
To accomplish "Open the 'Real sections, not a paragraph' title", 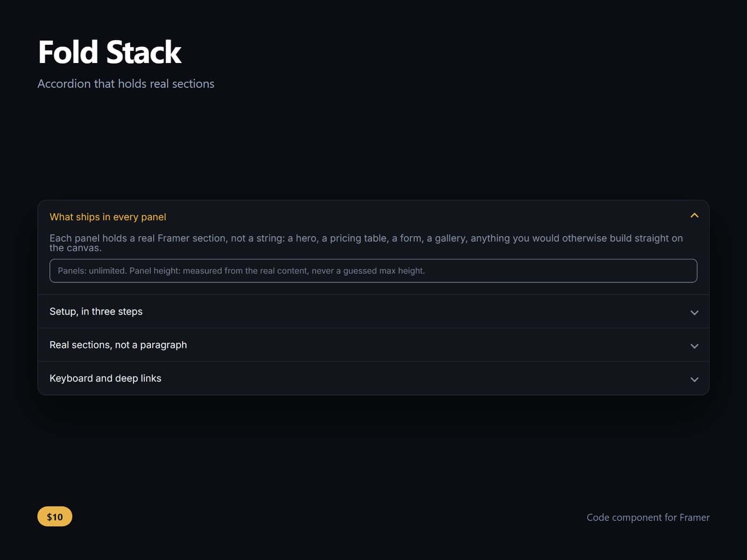I will tap(118, 345).
